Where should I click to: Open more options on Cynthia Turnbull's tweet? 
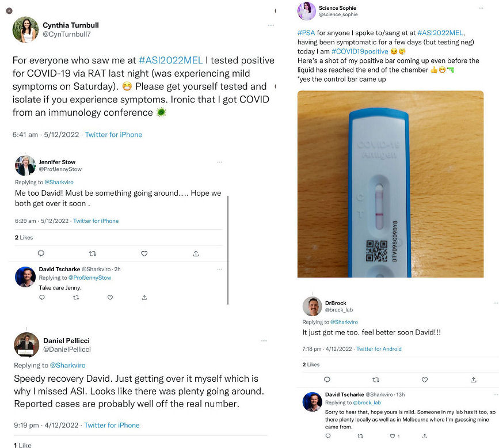(271, 25)
